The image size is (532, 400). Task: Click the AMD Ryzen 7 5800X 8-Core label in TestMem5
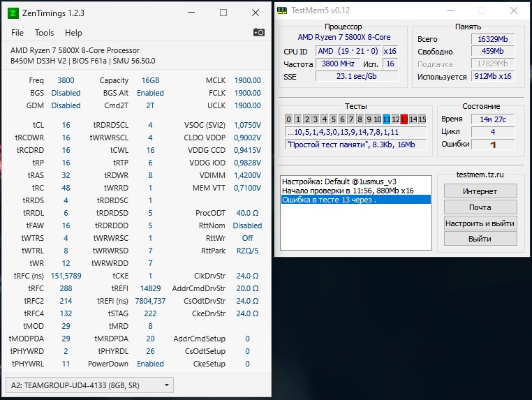coord(344,37)
